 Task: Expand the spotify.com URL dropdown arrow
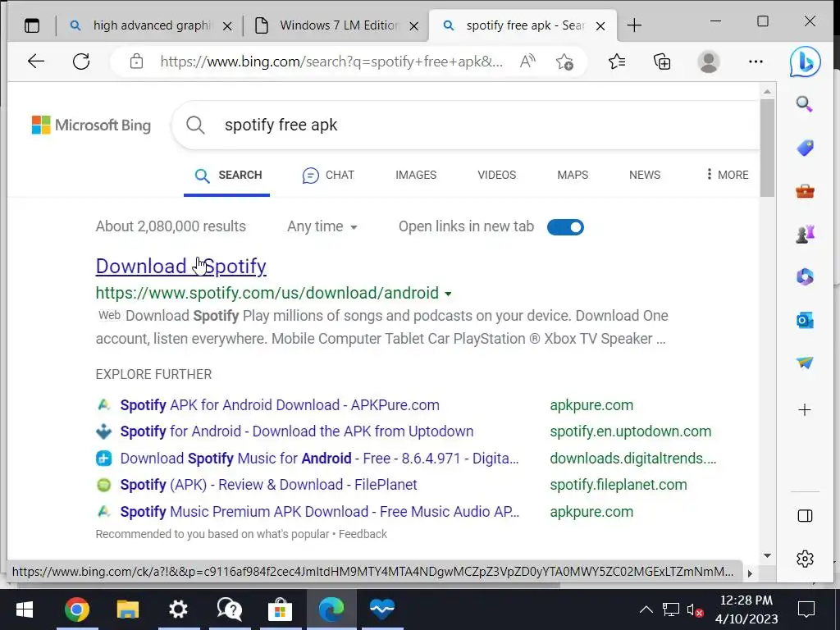coord(449,294)
